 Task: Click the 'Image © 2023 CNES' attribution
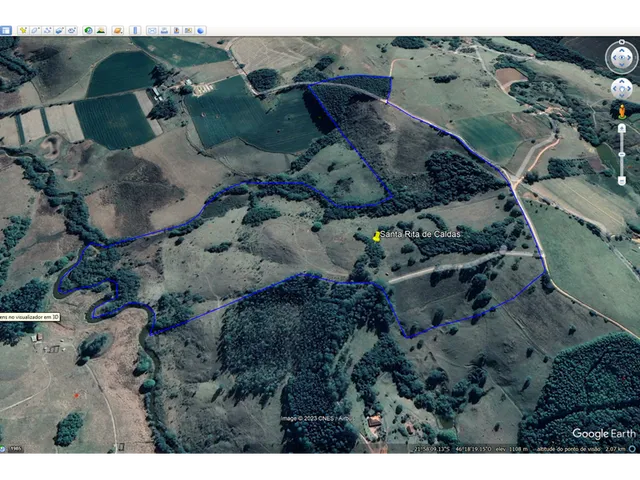[x=317, y=418]
